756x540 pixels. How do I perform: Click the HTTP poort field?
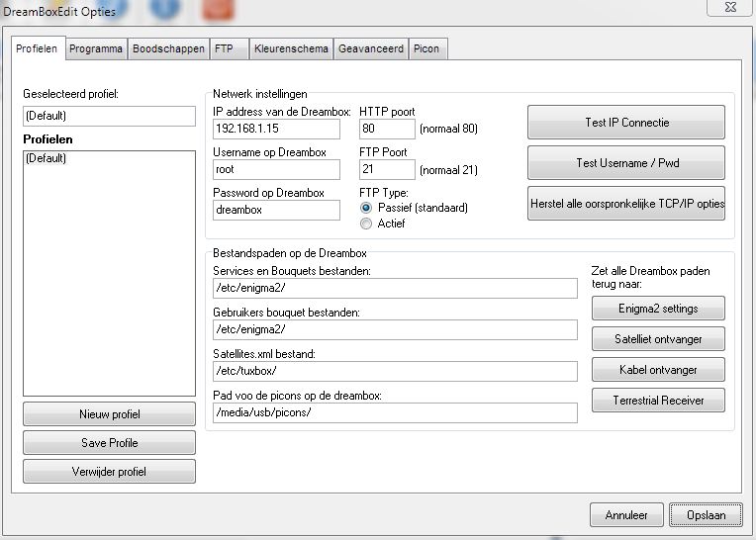click(x=387, y=129)
